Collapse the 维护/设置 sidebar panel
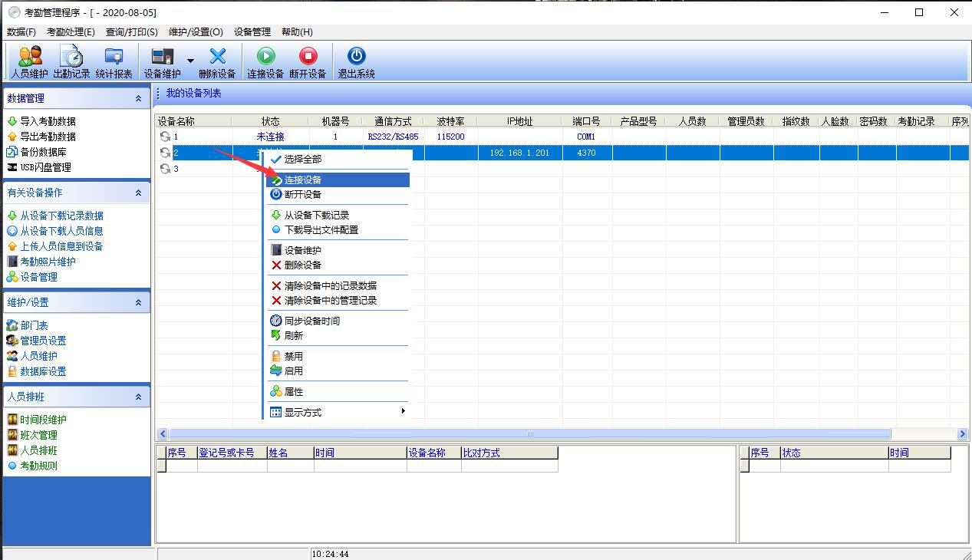Screen dimensions: 972x560 pyautogui.click(x=138, y=303)
